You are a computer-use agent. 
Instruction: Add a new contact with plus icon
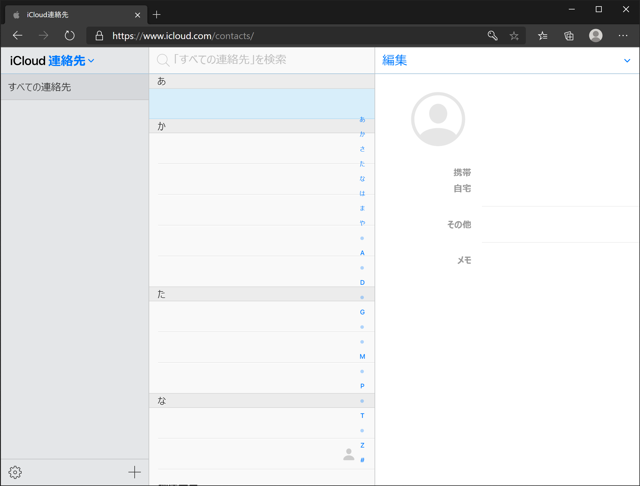point(134,472)
